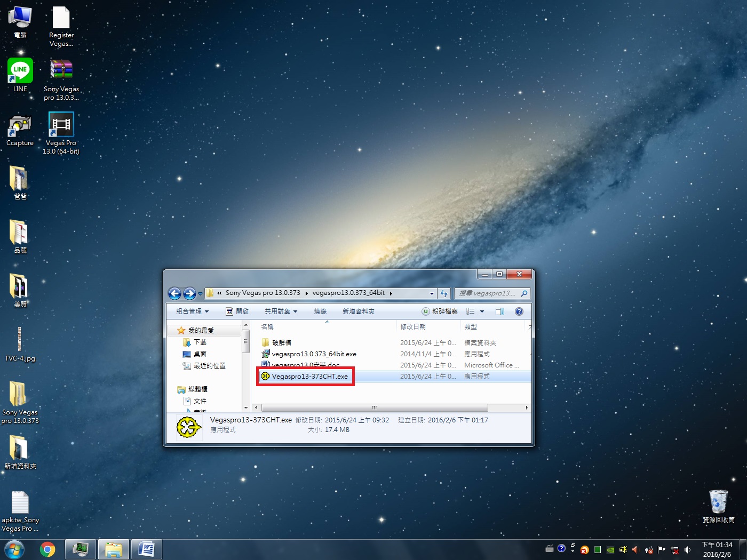
Task: Sort files by the 類型 column header
Action: [x=492, y=326]
